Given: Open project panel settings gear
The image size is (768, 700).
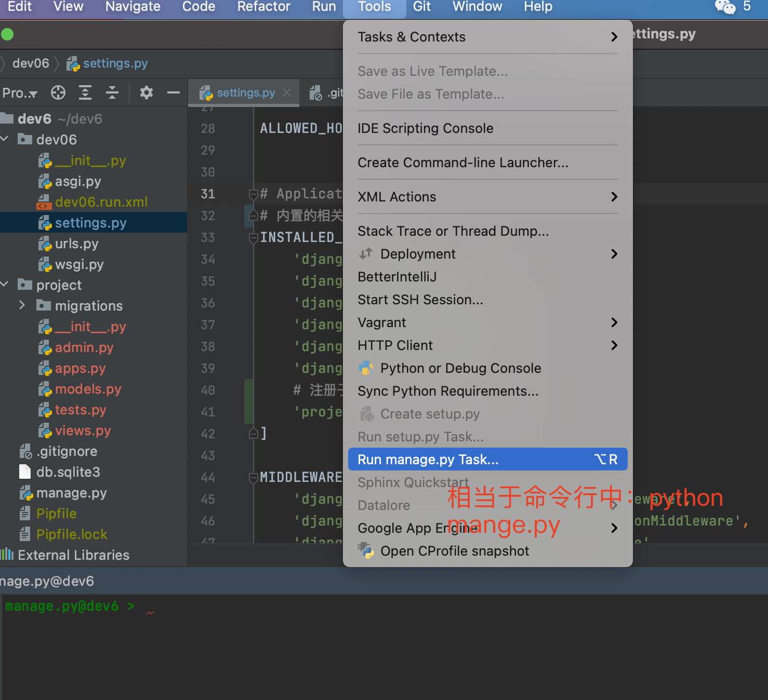Looking at the screenshot, I should click(147, 93).
